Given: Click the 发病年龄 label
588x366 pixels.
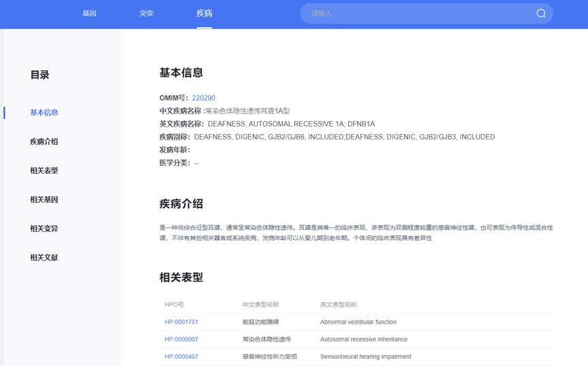Looking at the screenshot, I should tap(175, 150).
